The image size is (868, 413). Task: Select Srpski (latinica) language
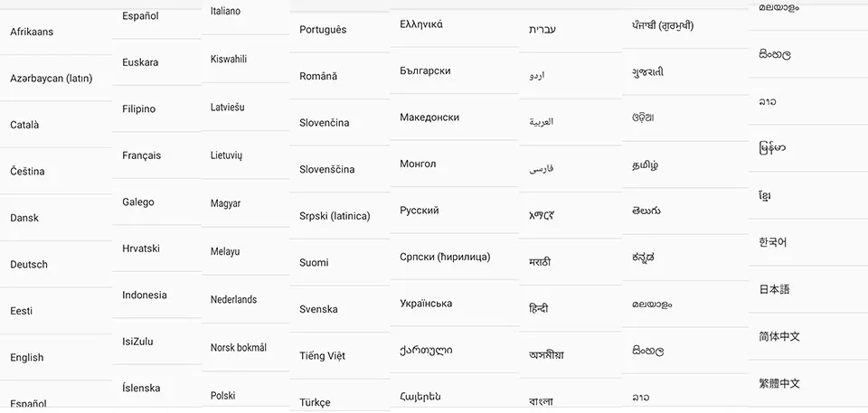click(339, 216)
